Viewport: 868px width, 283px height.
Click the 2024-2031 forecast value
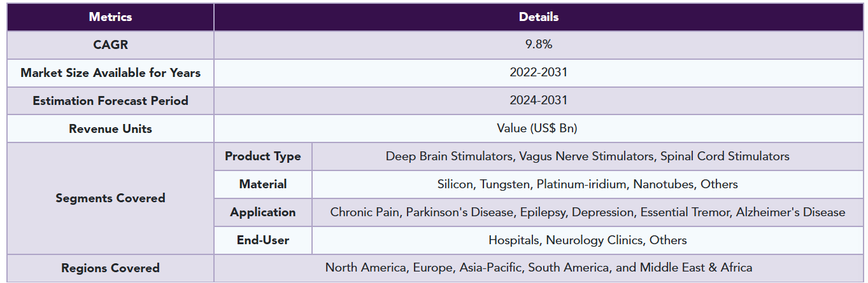(539, 100)
